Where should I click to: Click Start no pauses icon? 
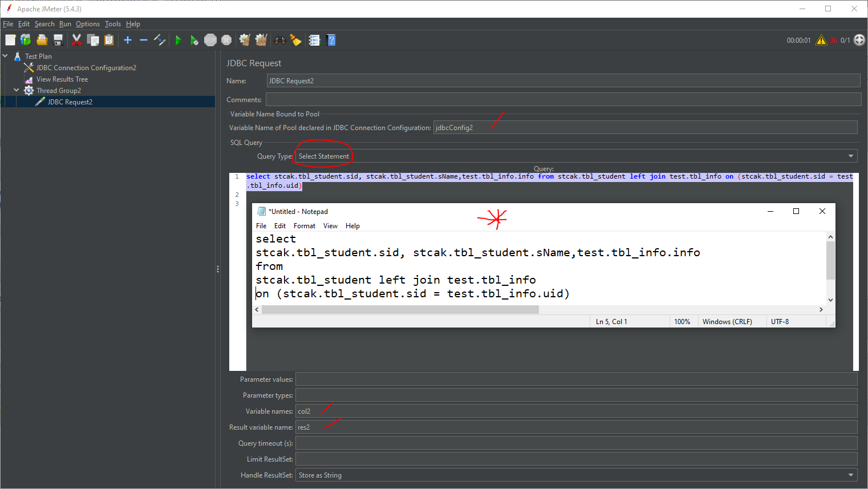click(x=194, y=40)
